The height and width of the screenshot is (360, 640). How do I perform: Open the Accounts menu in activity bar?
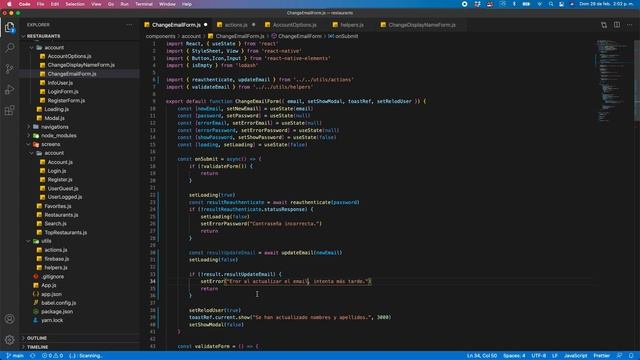click(x=9, y=319)
